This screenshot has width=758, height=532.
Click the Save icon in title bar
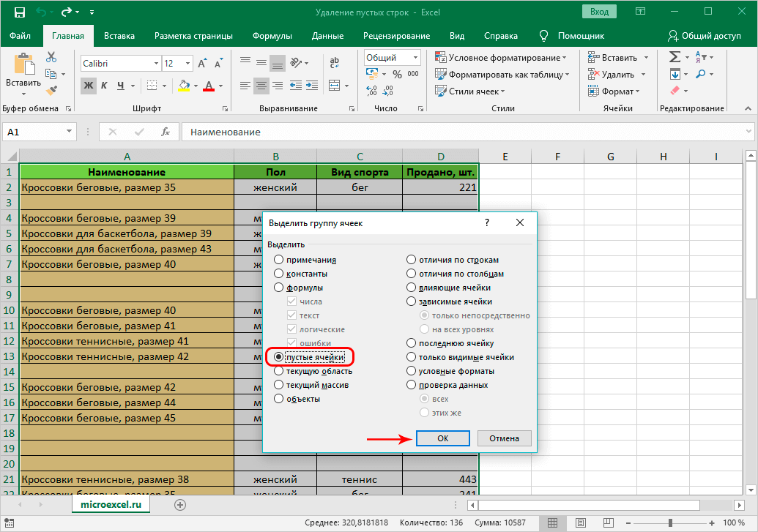click(19, 12)
